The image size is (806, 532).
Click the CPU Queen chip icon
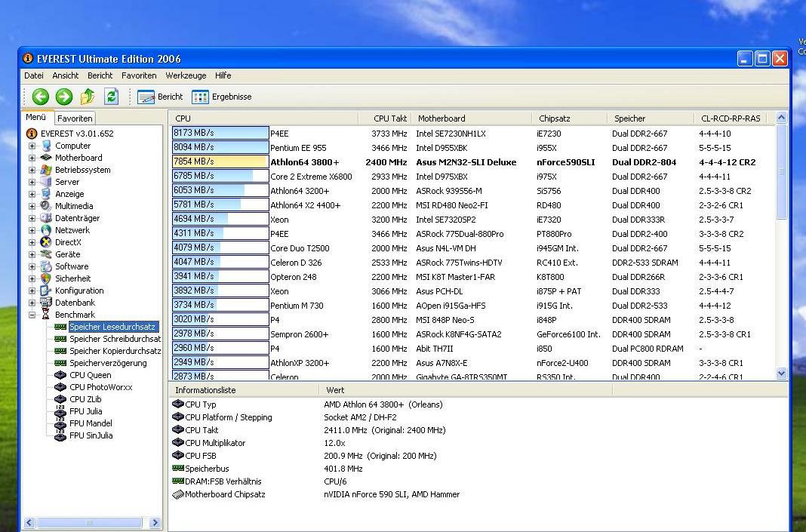click(60, 375)
